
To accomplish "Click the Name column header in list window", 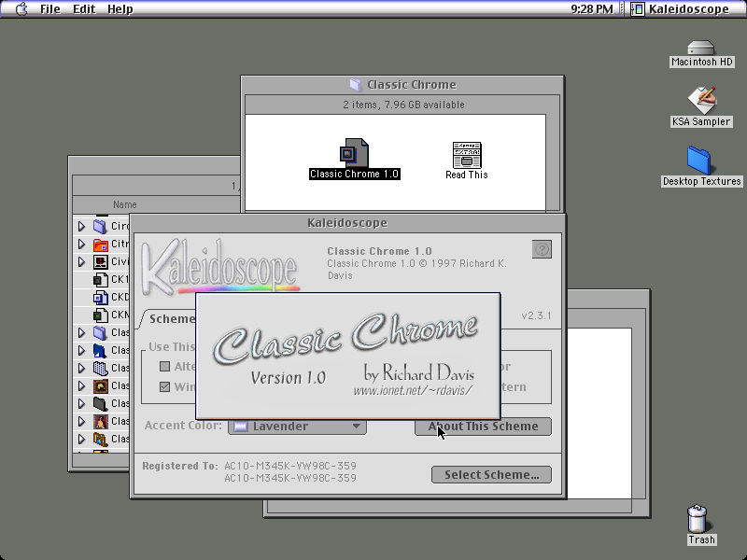I will tap(125, 204).
